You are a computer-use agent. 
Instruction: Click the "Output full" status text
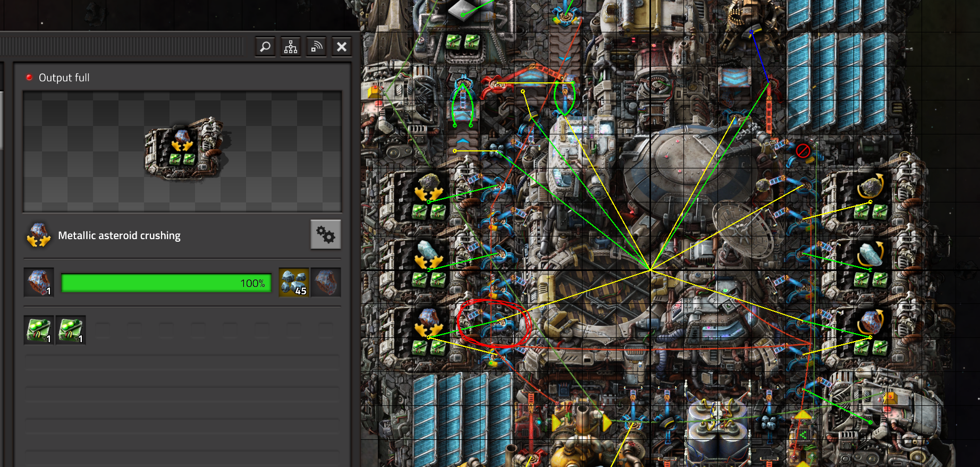pos(64,78)
